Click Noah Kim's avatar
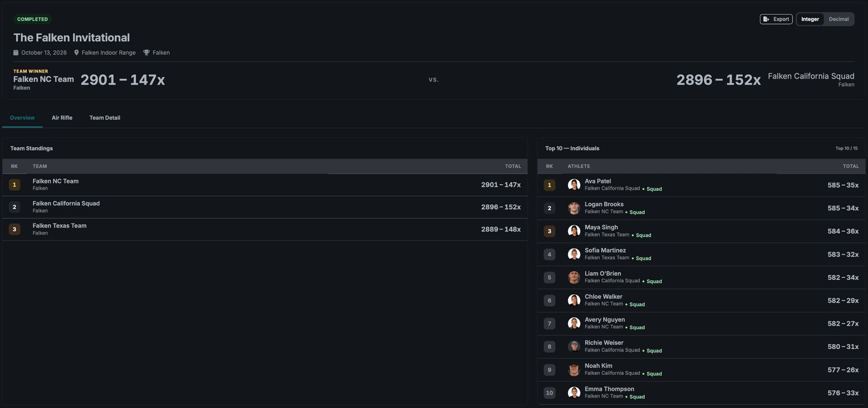Image resolution: width=868 pixels, height=408 pixels. (574, 370)
